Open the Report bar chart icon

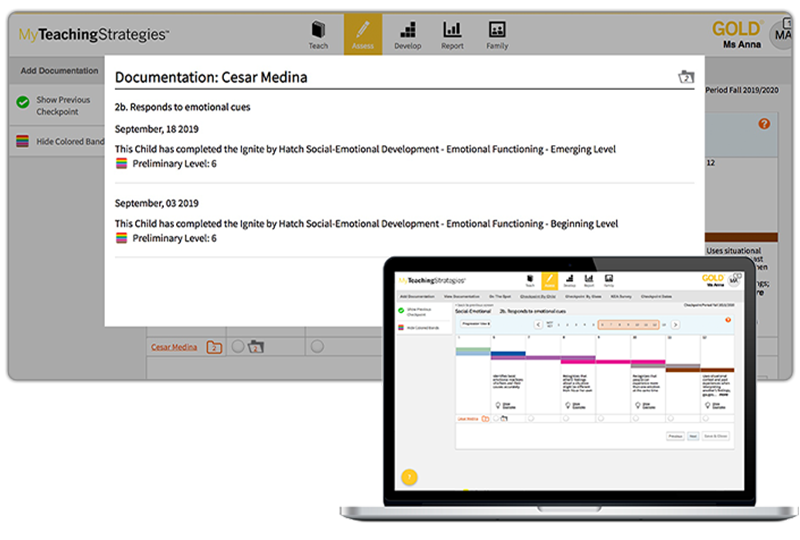[x=452, y=35]
